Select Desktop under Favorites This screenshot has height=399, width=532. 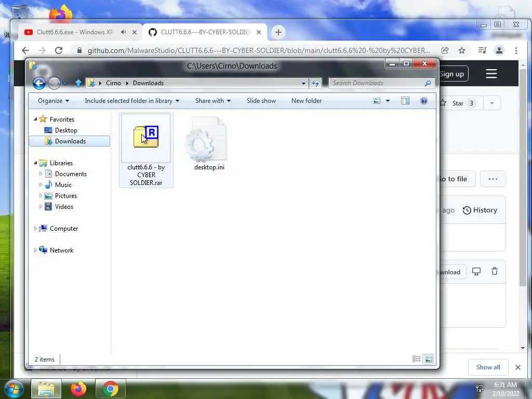pos(66,130)
